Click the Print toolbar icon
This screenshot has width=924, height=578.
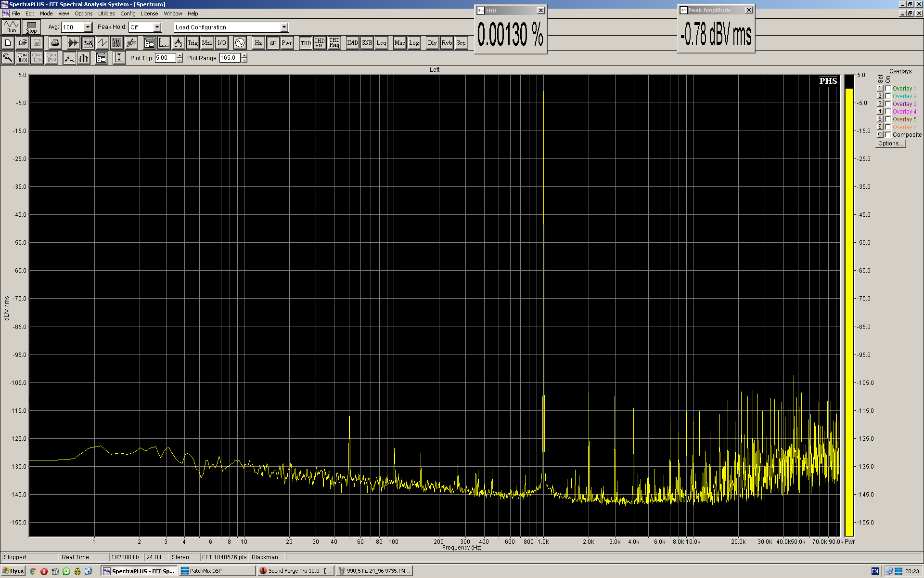coord(55,43)
